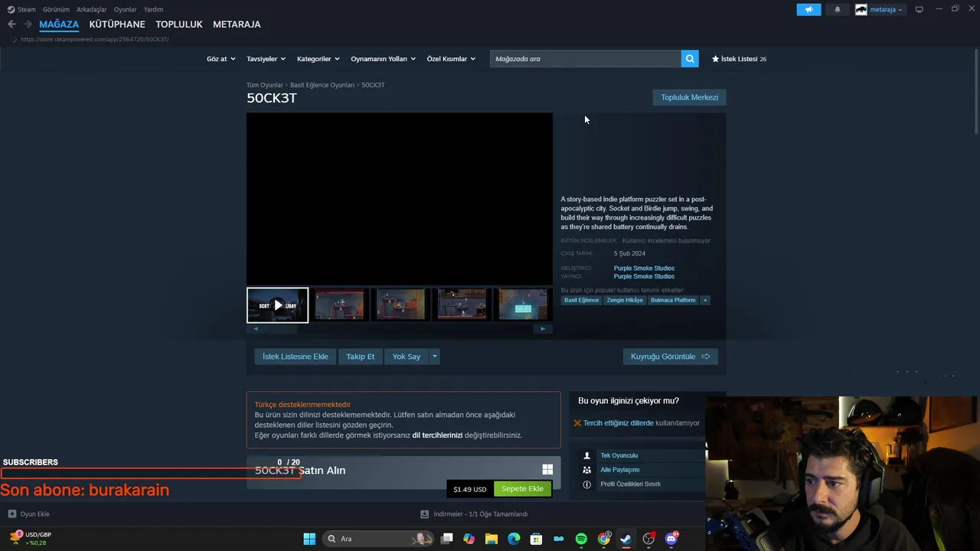Open the Oyunlar menu

[x=125, y=9]
